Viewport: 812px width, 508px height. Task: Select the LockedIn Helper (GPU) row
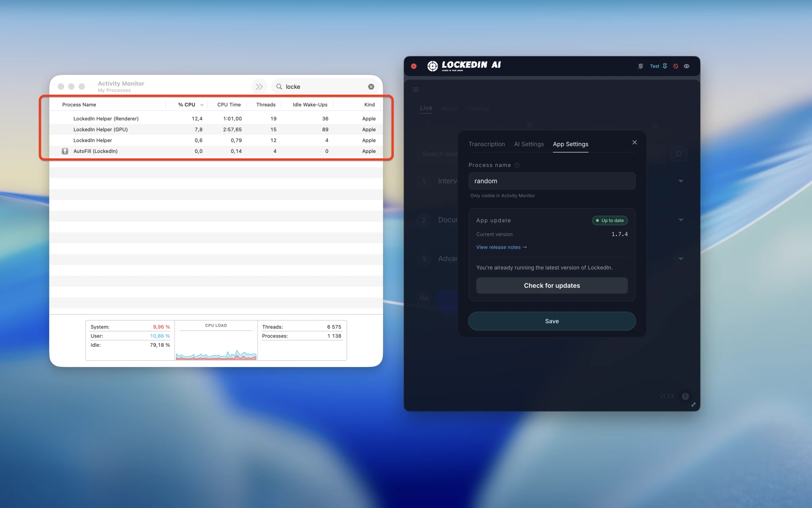(x=216, y=129)
